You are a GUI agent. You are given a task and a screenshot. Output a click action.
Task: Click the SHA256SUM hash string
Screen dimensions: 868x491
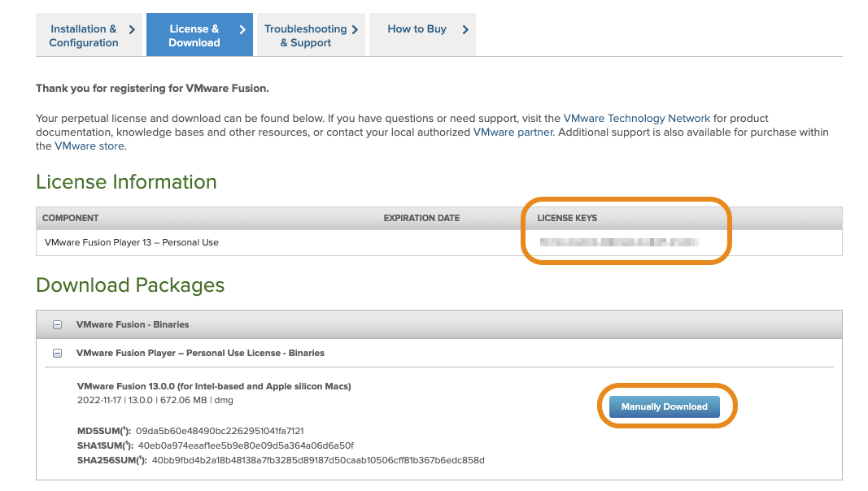coord(317,460)
